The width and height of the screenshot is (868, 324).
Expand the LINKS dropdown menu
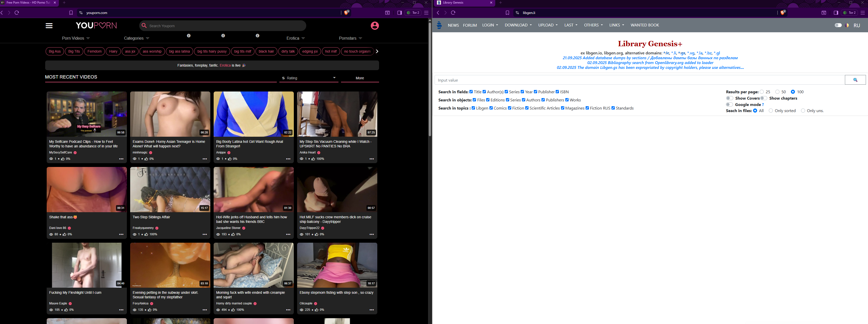(617, 25)
